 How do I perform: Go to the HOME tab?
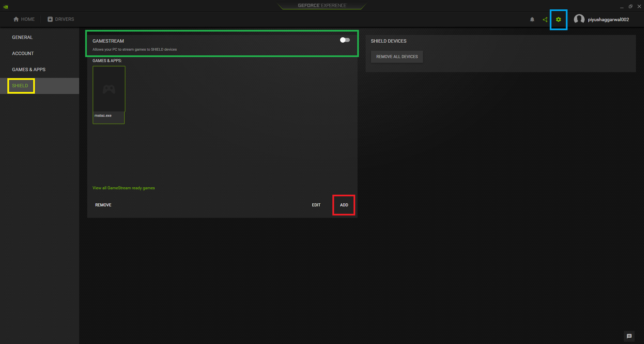tap(24, 19)
